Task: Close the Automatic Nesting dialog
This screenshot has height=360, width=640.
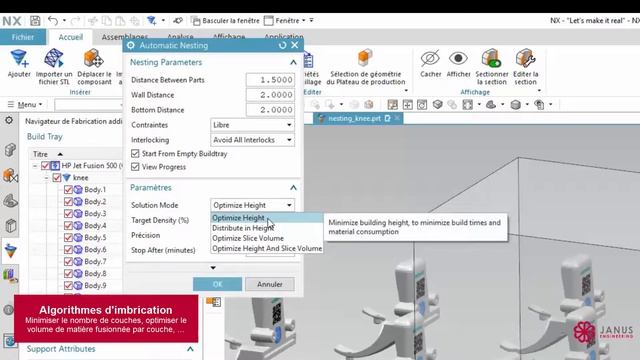Action: click(x=295, y=45)
